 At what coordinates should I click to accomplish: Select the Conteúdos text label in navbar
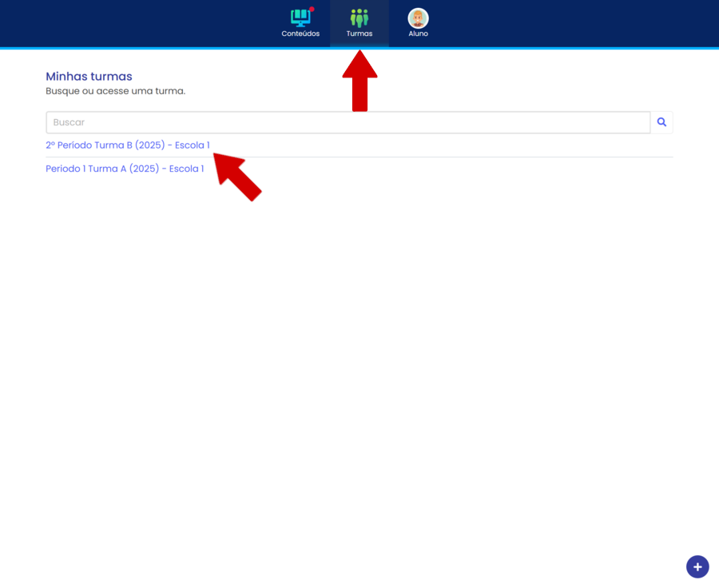tap(300, 34)
